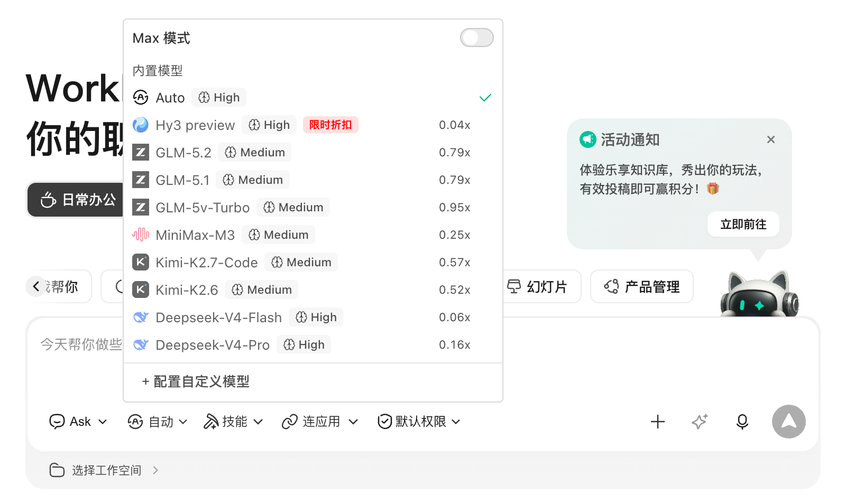Viewport: 845px width, 504px height.
Task: Select Deepseek-V4-Flash model
Action: click(x=313, y=318)
